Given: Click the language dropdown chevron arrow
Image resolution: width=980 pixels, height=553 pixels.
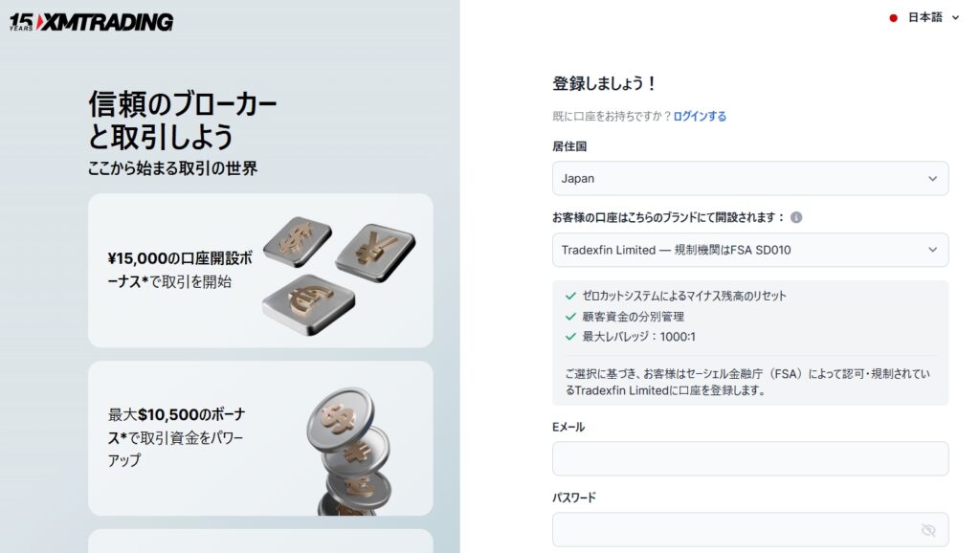Looking at the screenshot, I should pyautogui.click(x=955, y=18).
